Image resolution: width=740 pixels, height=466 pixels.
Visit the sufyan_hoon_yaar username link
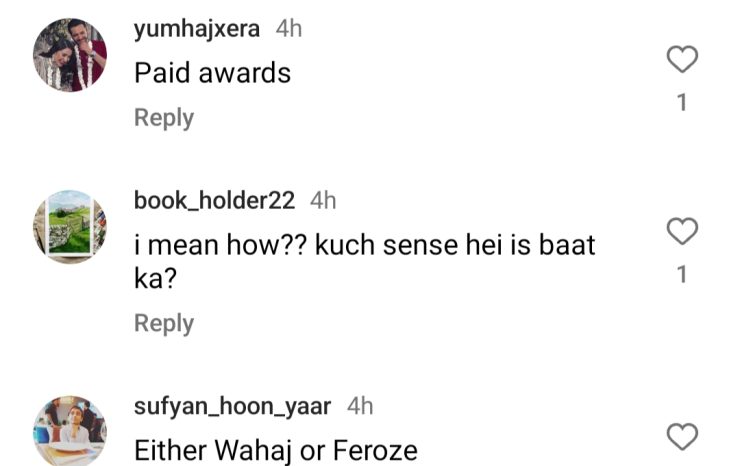click(232, 407)
